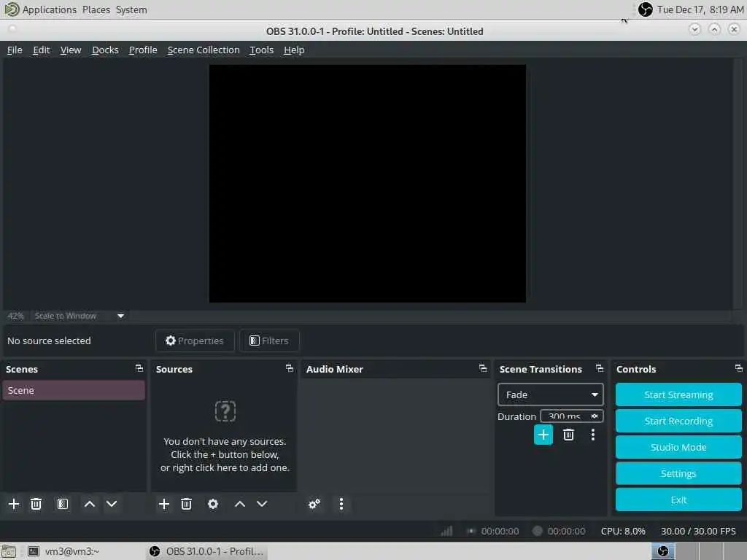Select the Scene item in Scenes list
The width and height of the screenshot is (747, 560).
click(74, 391)
